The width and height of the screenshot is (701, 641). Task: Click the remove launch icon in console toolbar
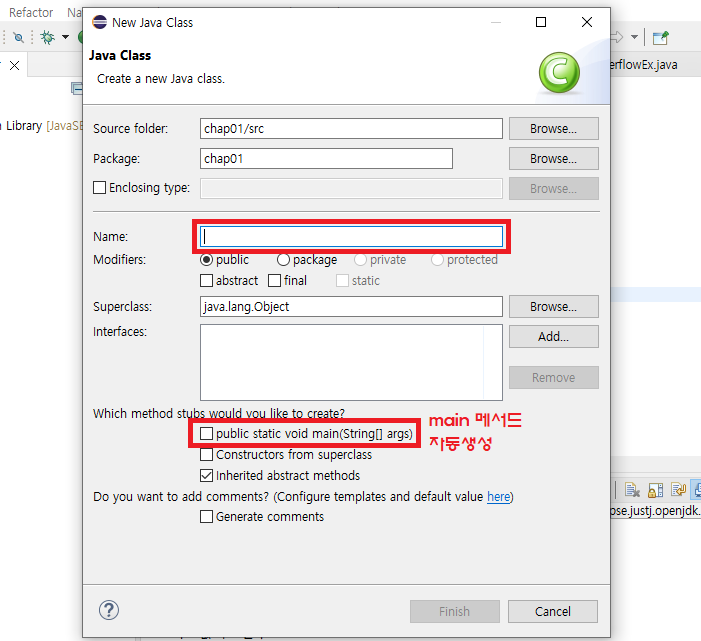click(632, 490)
